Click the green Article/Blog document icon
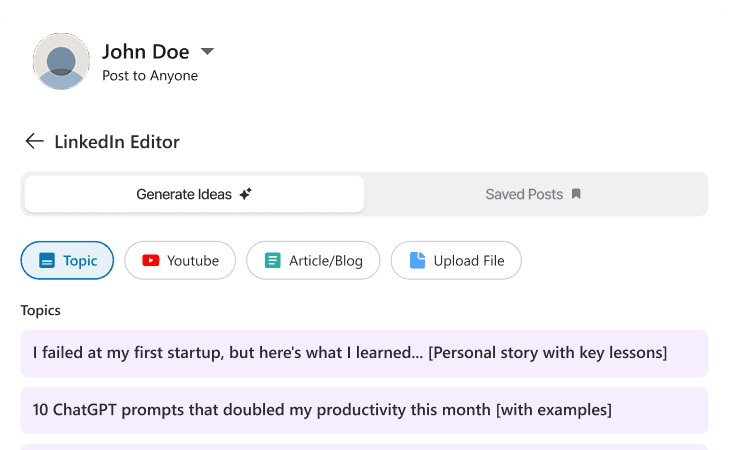The width and height of the screenshot is (729, 450). [272, 260]
